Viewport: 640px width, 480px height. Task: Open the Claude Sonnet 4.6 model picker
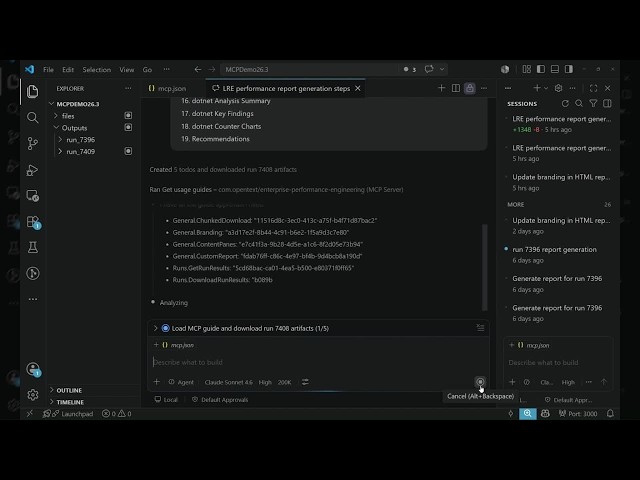coord(229,382)
